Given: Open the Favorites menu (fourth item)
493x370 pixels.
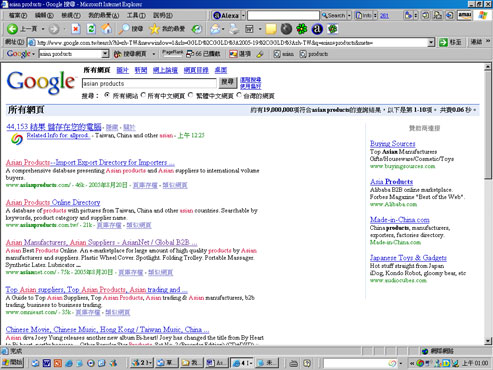Looking at the screenshot, I should [x=103, y=15].
